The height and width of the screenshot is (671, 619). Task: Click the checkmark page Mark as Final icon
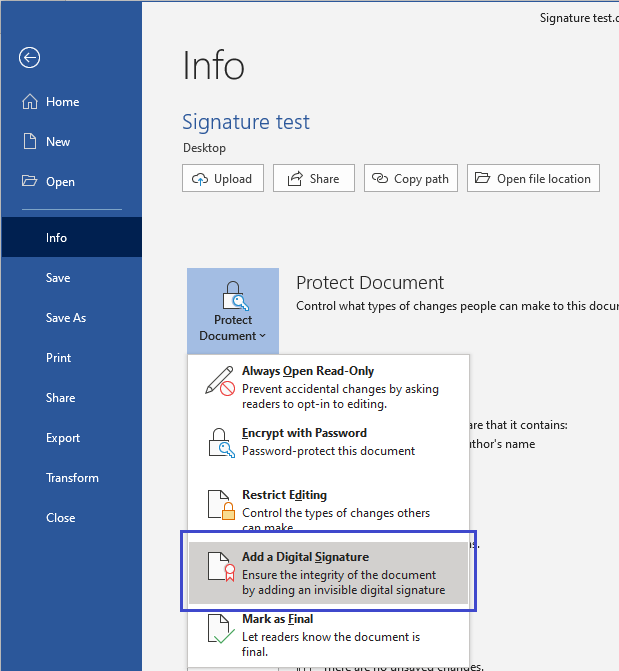click(221, 629)
